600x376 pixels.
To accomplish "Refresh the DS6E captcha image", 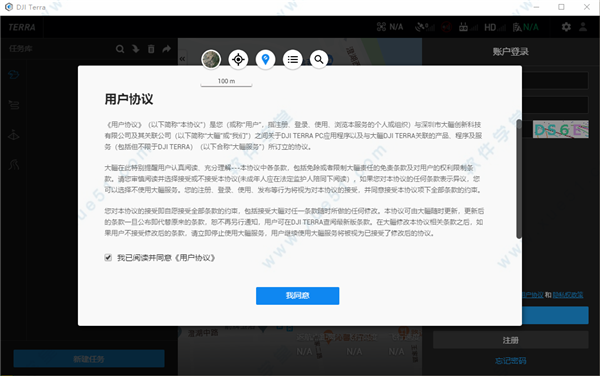I will pyautogui.click(x=561, y=130).
